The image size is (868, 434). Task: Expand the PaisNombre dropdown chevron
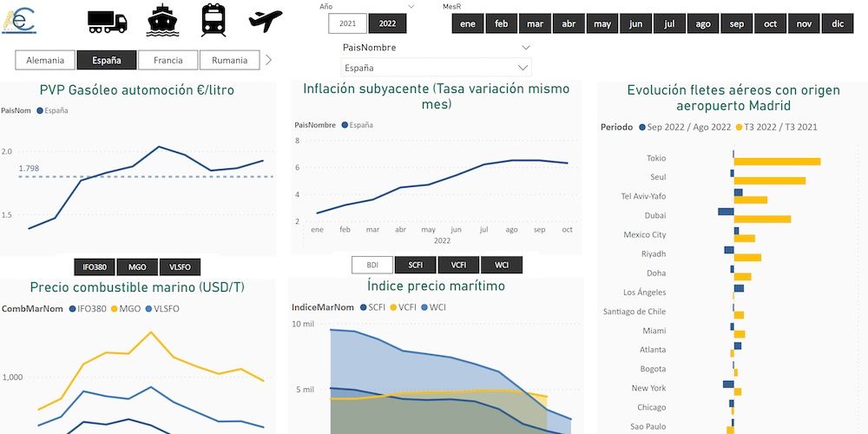point(524,47)
